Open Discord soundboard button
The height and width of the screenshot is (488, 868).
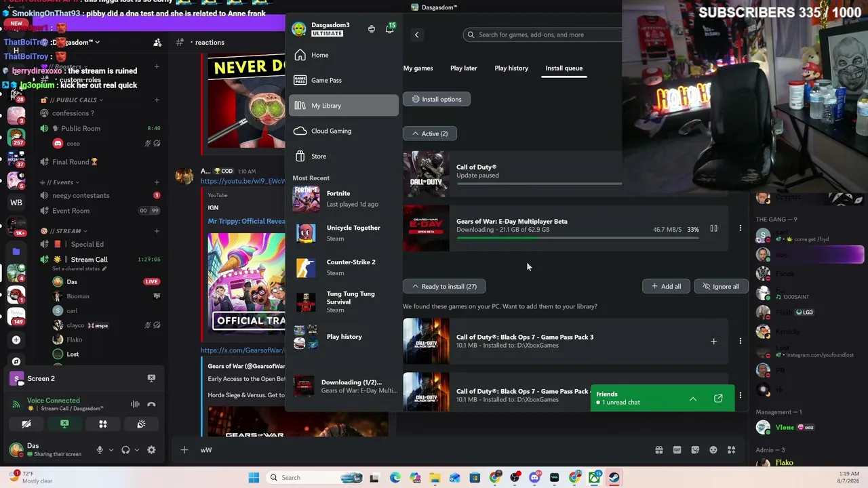click(141, 424)
